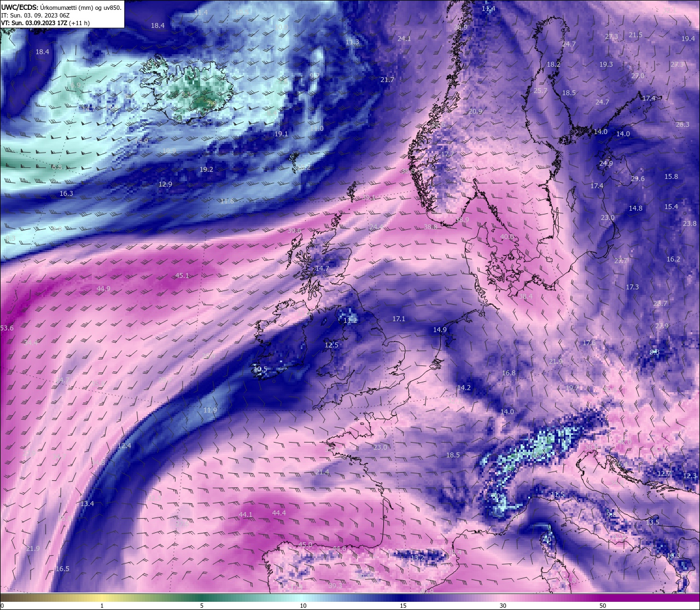Viewport: 700px width, 610px height.
Task: Click the 5 label on the colour scale
Action: 202,606
